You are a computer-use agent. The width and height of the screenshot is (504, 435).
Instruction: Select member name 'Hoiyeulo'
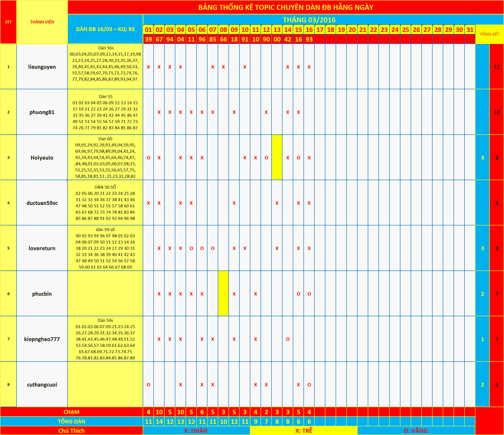(x=42, y=158)
